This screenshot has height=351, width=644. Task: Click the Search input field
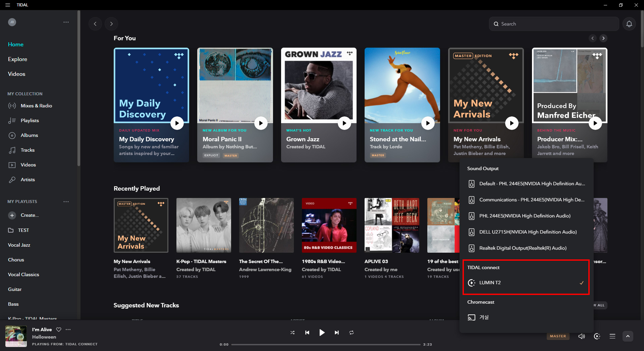click(x=554, y=24)
